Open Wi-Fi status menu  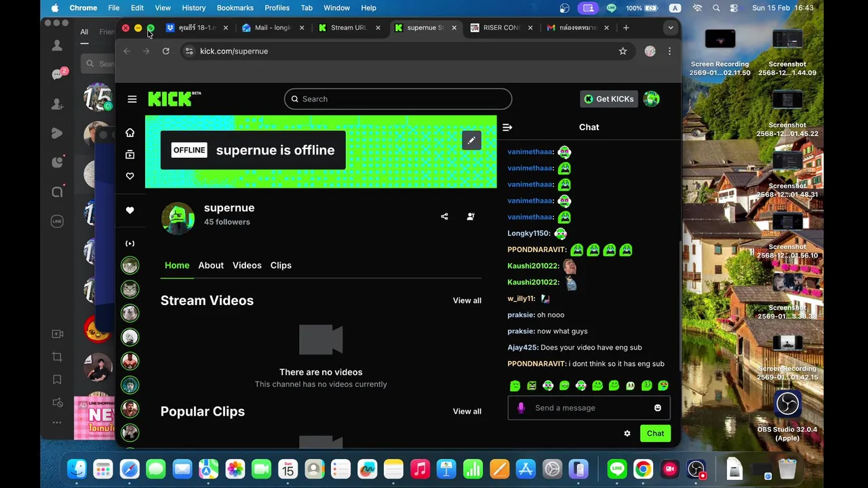coord(697,8)
